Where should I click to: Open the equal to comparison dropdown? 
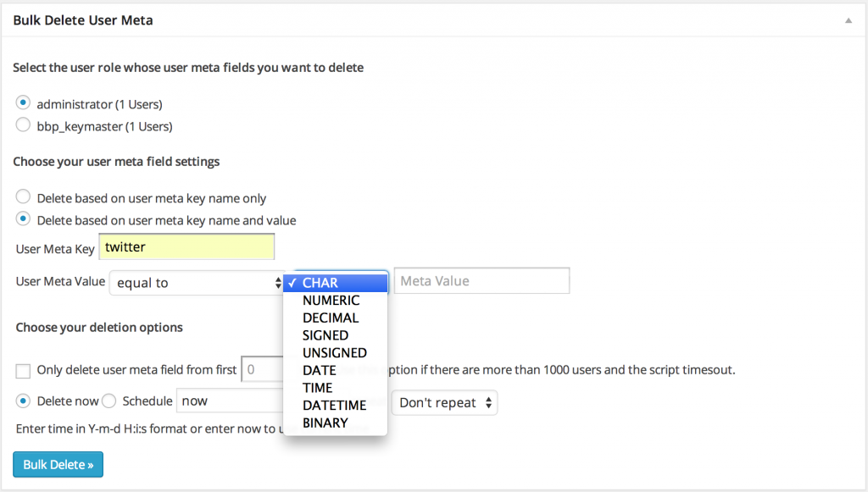(x=197, y=282)
